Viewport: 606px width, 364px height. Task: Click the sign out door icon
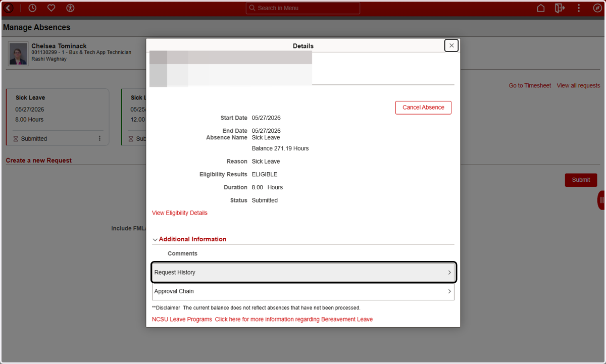560,8
